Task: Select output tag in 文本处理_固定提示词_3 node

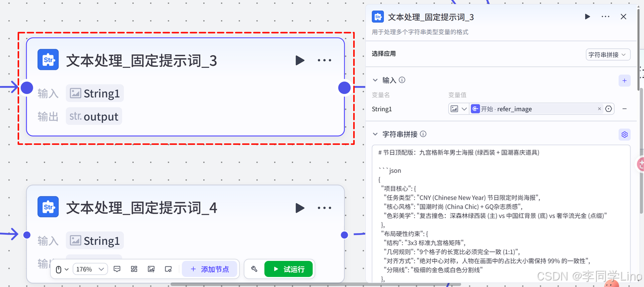Action: (x=94, y=117)
